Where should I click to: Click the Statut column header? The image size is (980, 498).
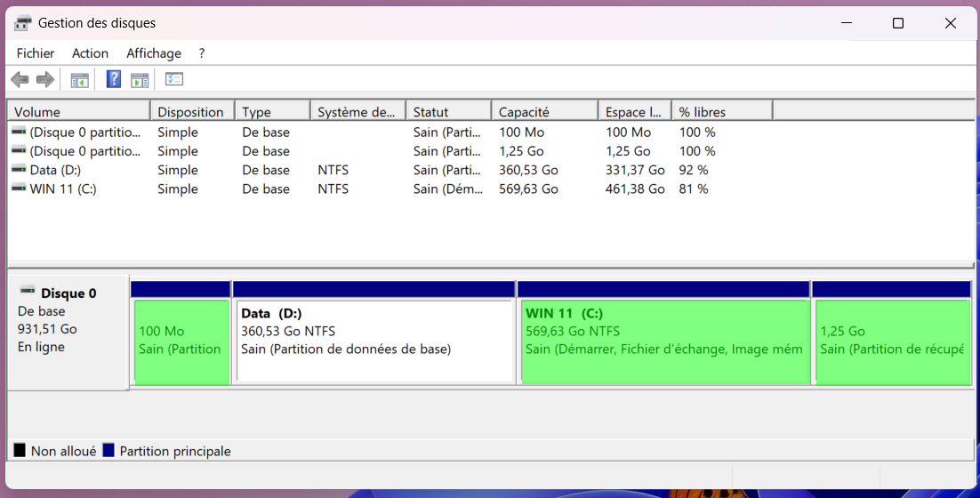[x=447, y=112]
